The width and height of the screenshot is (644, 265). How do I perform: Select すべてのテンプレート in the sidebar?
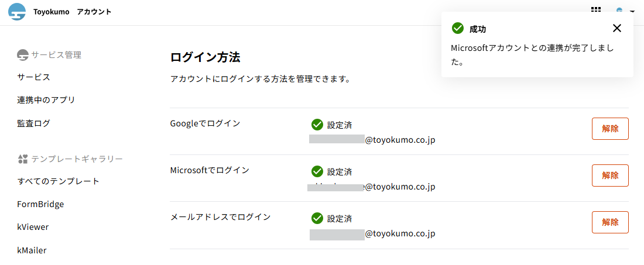[59, 181]
